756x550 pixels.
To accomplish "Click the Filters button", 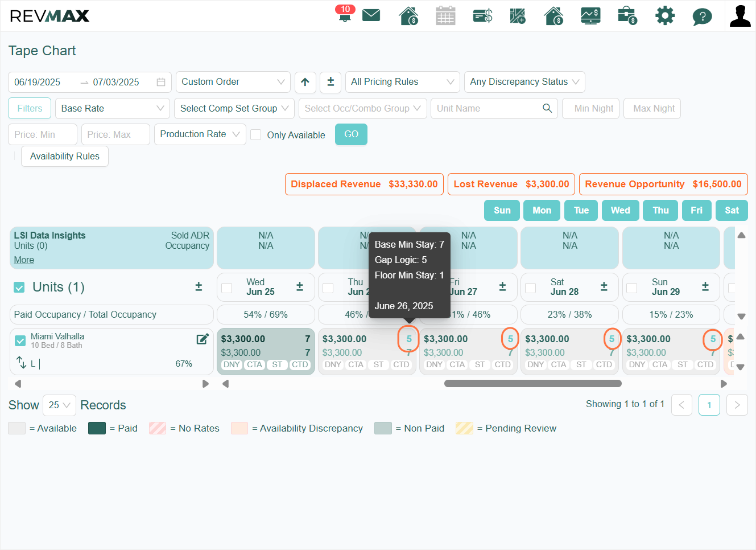I will (30, 108).
